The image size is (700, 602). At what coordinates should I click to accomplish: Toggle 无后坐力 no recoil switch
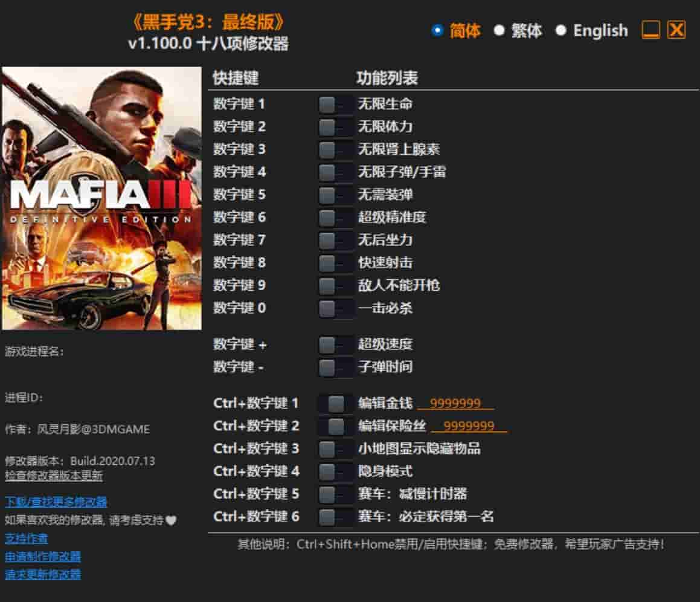pyautogui.click(x=335, y=241)
